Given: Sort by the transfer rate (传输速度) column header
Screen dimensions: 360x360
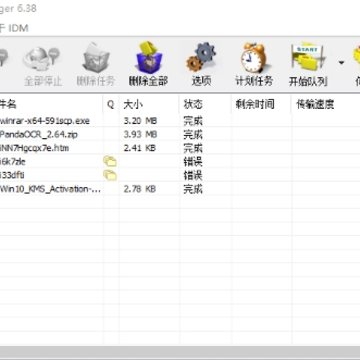Looking at the screenshot, I should (326, 104).
